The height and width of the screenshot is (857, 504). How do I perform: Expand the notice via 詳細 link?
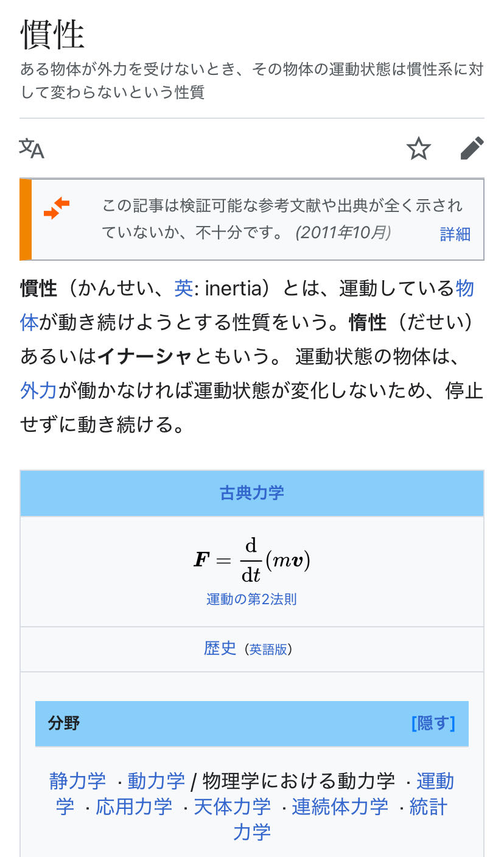click(x=455, y=235)
